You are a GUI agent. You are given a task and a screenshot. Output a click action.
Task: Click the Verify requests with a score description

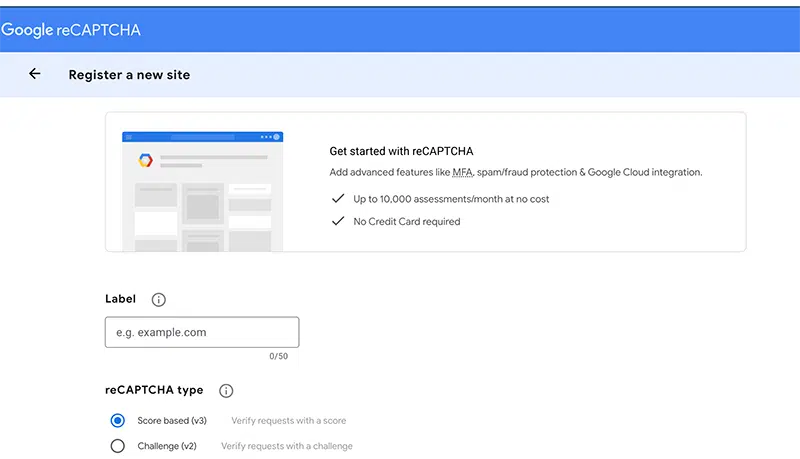tap(289, 421)
